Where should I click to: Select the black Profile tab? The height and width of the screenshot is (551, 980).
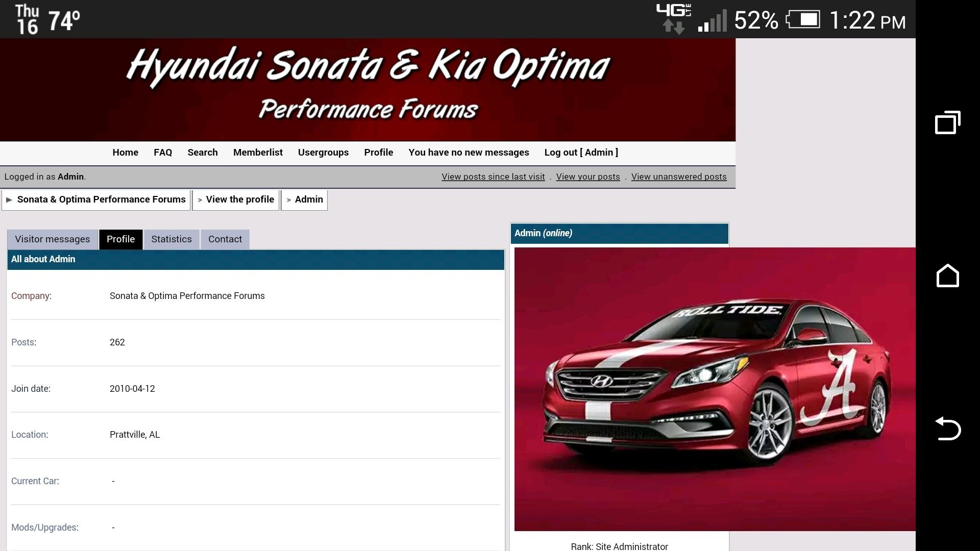point(120,239)
